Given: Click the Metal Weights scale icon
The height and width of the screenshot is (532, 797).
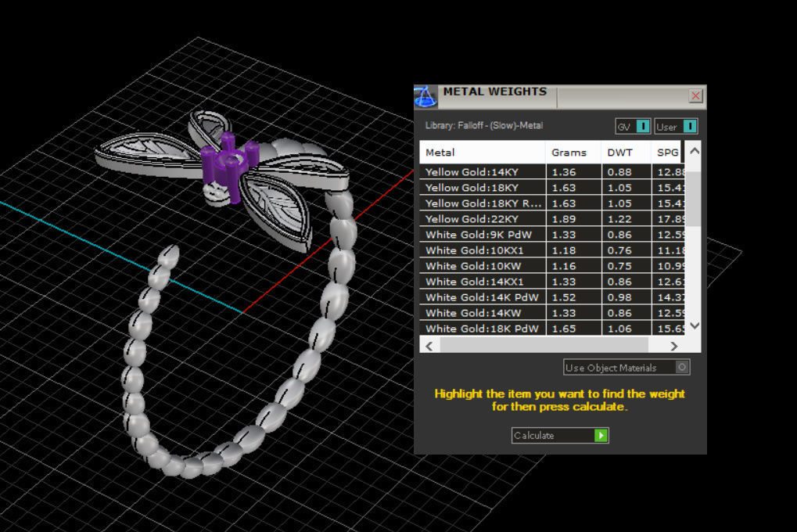Looking at the screenshot, I should tap(425, 97).
